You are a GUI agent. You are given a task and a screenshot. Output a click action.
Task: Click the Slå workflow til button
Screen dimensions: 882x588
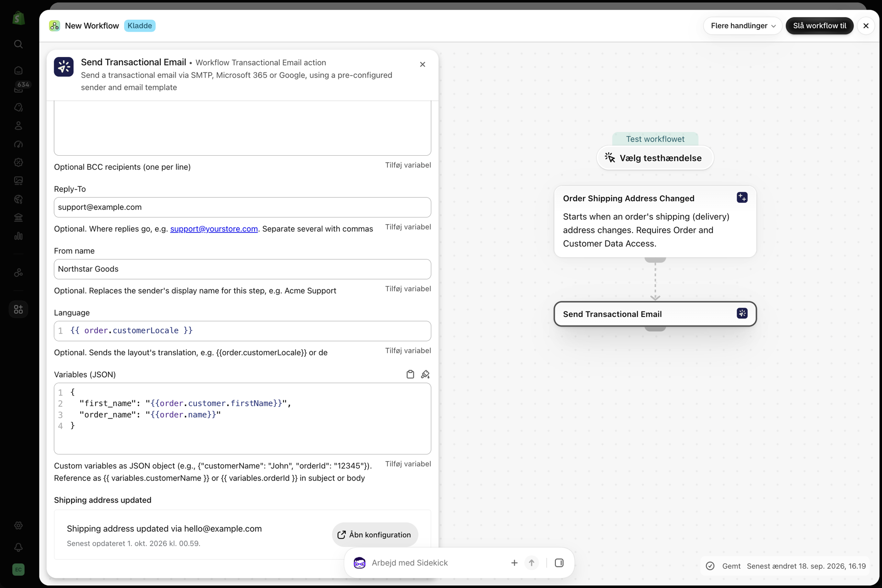(820, 26)
